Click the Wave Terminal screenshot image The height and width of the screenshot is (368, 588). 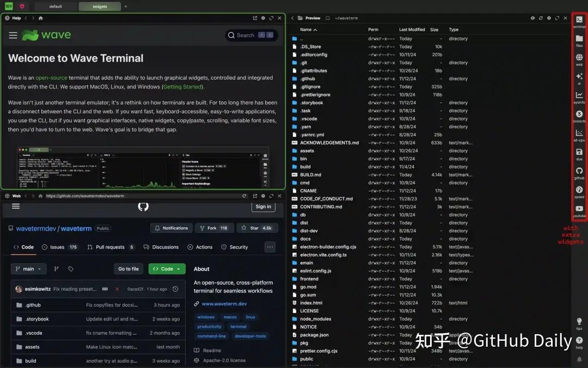pos(143,167)
